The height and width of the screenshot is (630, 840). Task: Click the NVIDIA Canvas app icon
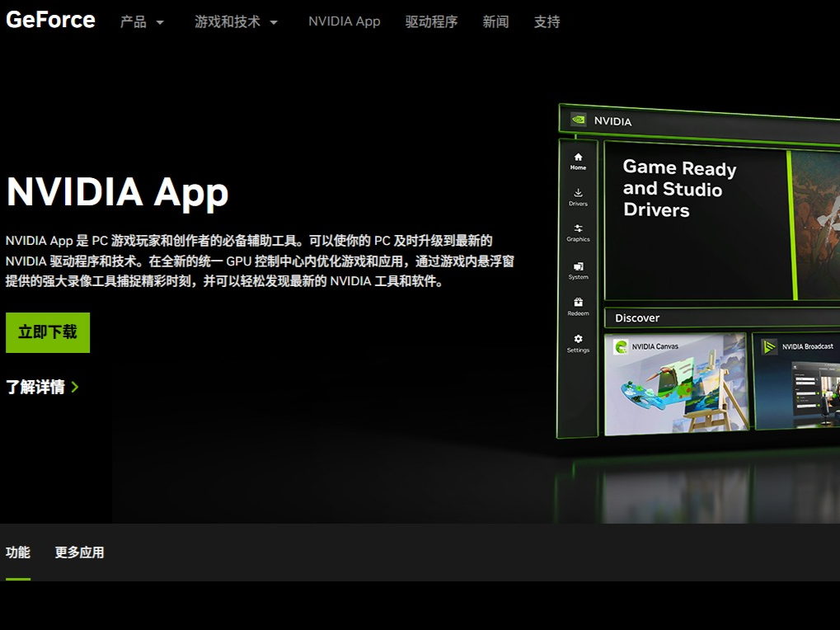click(x=621, y=347)
